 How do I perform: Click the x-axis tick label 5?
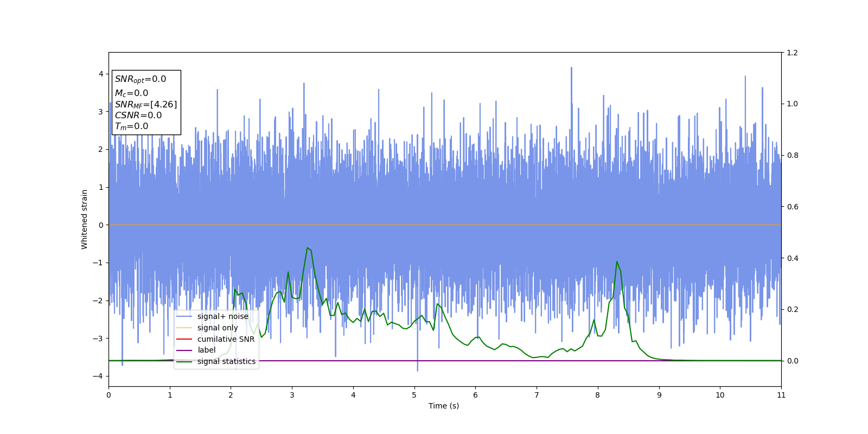pos(414,395)
